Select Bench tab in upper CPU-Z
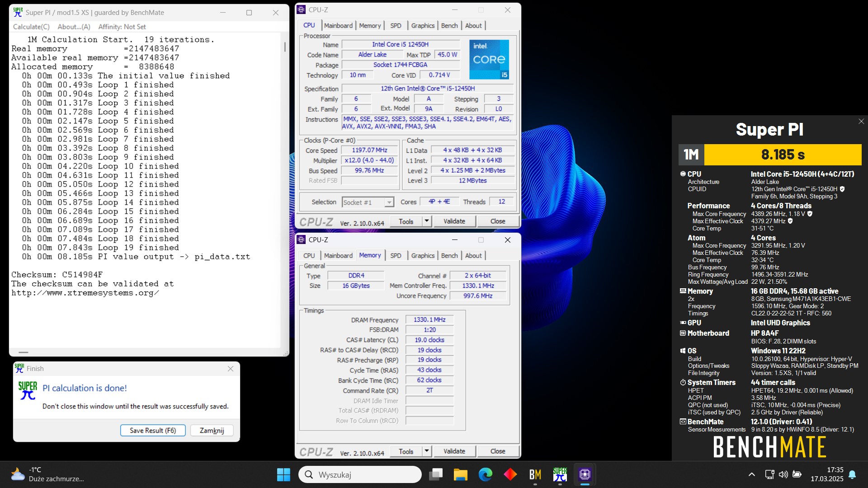The width and height of the screenshot is (868, 488). 449,26
